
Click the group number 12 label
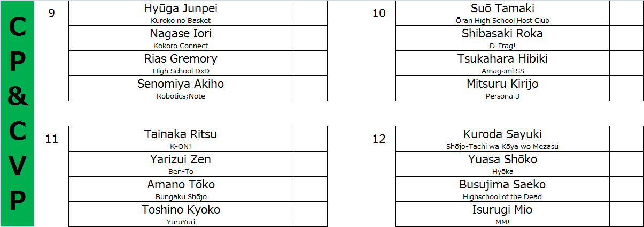coord(379,139)
